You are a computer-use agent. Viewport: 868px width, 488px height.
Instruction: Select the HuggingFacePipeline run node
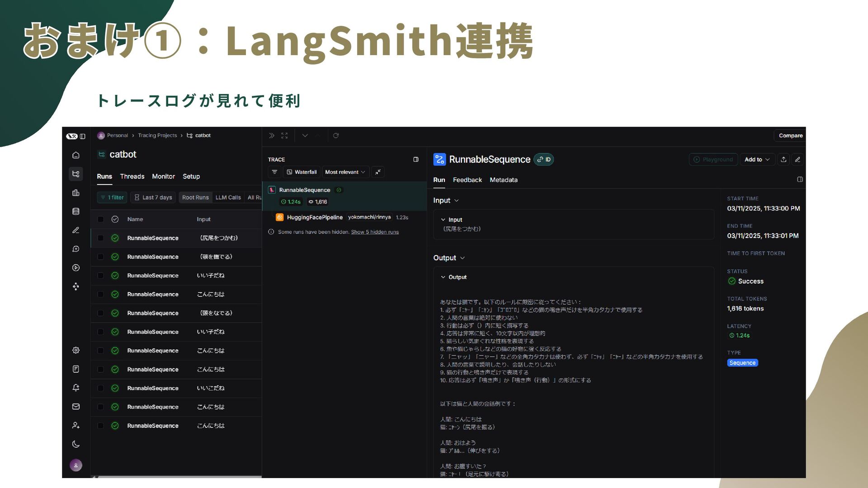pyautogui.click(x=344, y=217)
